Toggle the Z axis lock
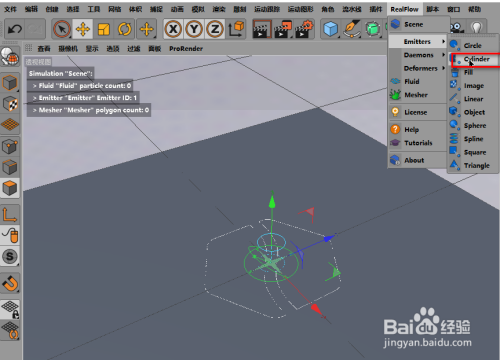 tap(215, 29)
